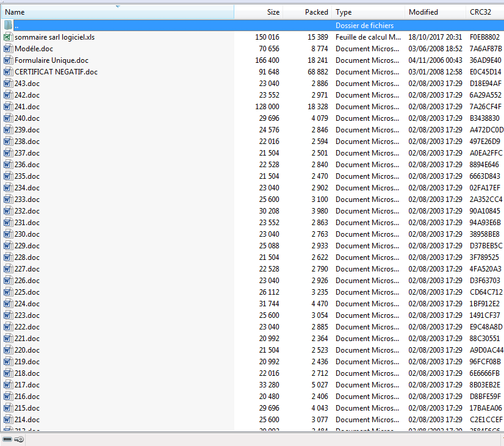Sort by the Packed column header
504x446 pixels.
click(x=316, y=12)
